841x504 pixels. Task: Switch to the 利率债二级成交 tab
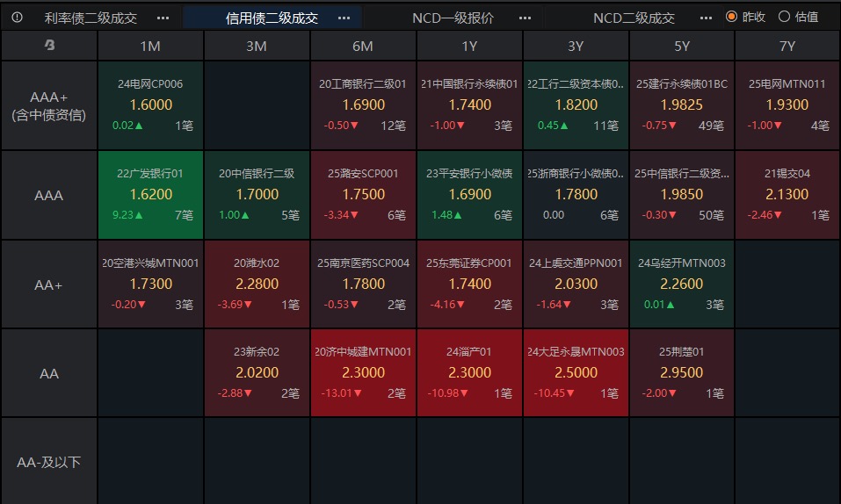(91, 18)
